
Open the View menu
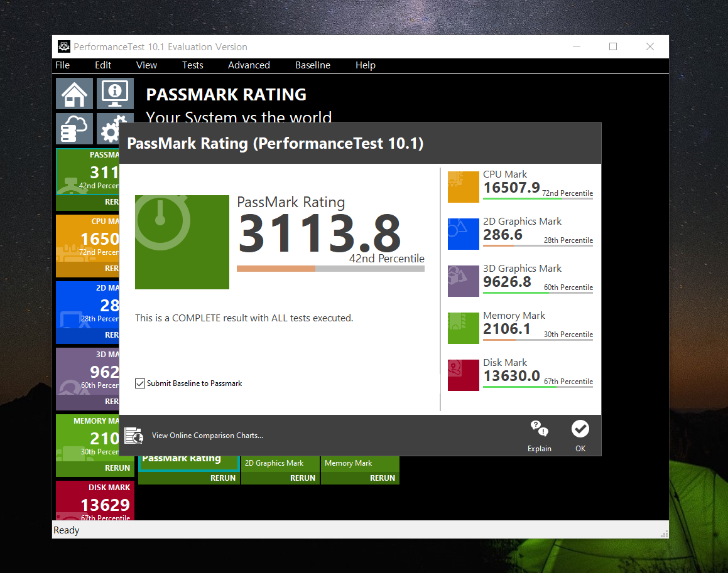(x=147, y=65)
